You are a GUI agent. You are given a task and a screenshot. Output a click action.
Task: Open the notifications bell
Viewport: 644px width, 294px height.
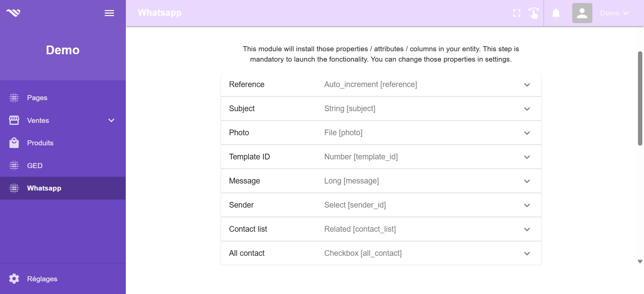(x=556, y=13)
